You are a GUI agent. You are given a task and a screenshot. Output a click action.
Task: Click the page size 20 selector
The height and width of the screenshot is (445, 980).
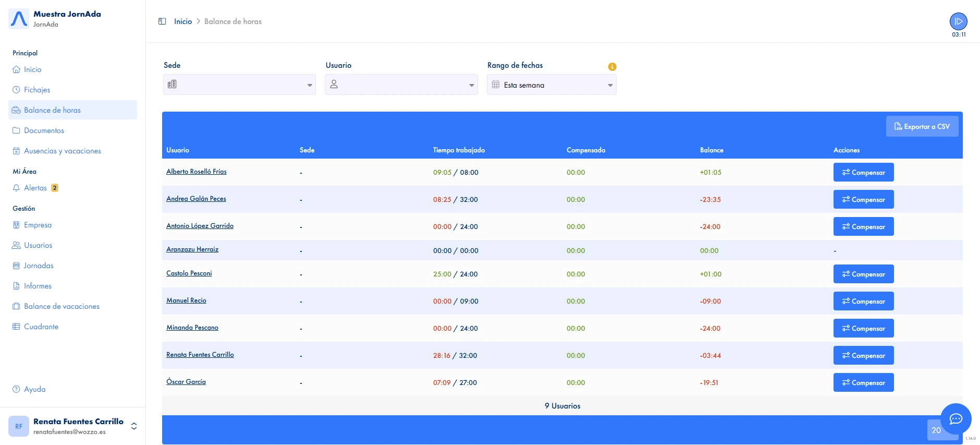(x=936, y=430)
